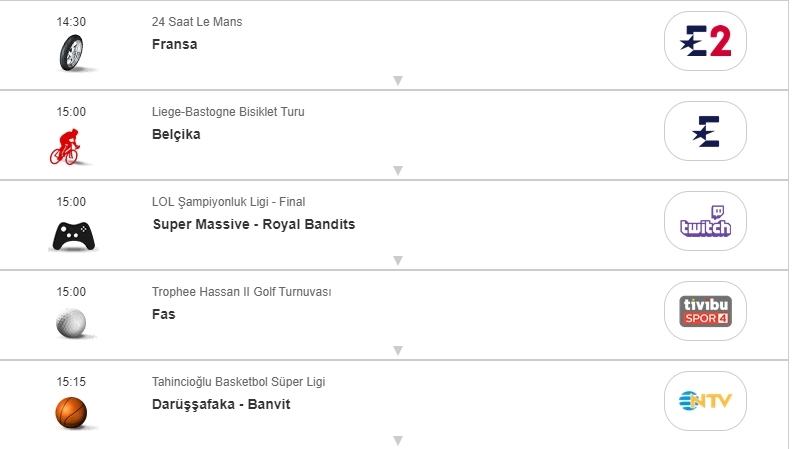
Task: Open the Super Massive - Royal Bandits match
Action: 253,224
